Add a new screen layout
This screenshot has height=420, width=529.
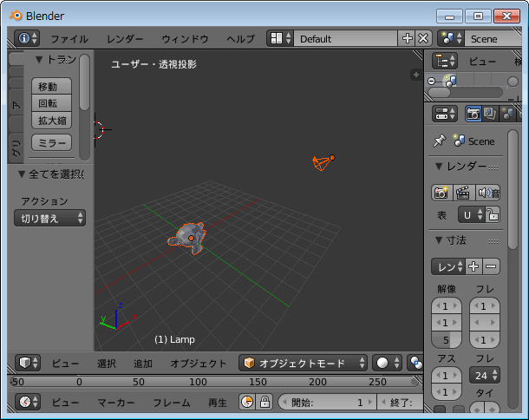point(407,38)
